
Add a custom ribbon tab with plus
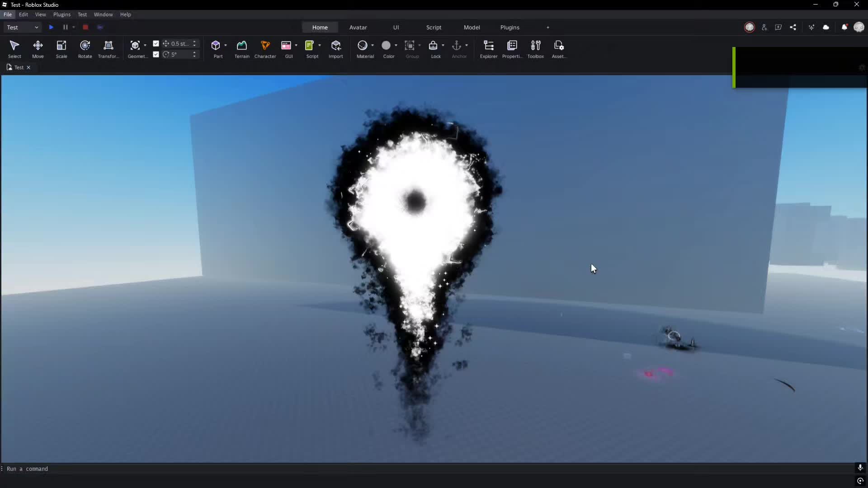(x=548, y=28)
